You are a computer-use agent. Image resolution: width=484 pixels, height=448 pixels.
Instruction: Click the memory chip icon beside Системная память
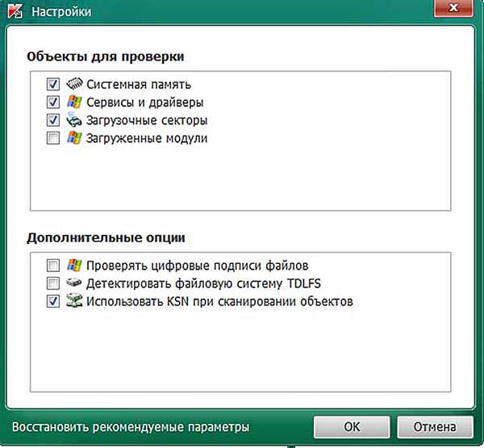tap(74, 84)
